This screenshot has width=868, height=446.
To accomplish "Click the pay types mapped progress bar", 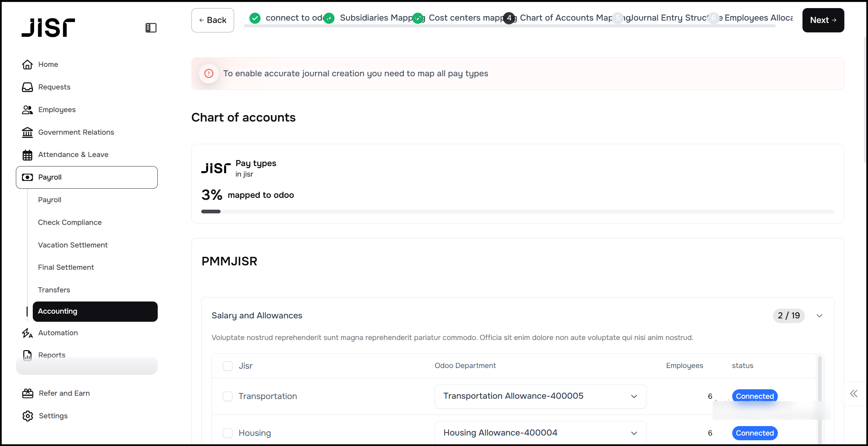I will 517,212.
